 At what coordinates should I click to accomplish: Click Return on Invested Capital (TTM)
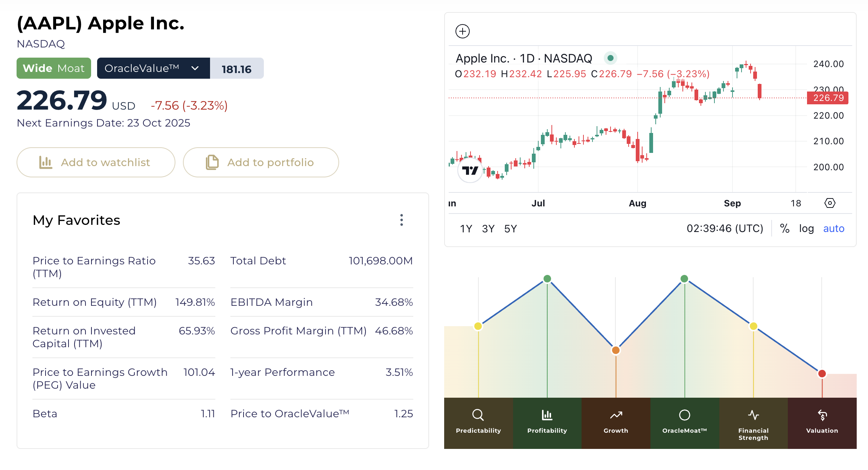coord(84,337)
